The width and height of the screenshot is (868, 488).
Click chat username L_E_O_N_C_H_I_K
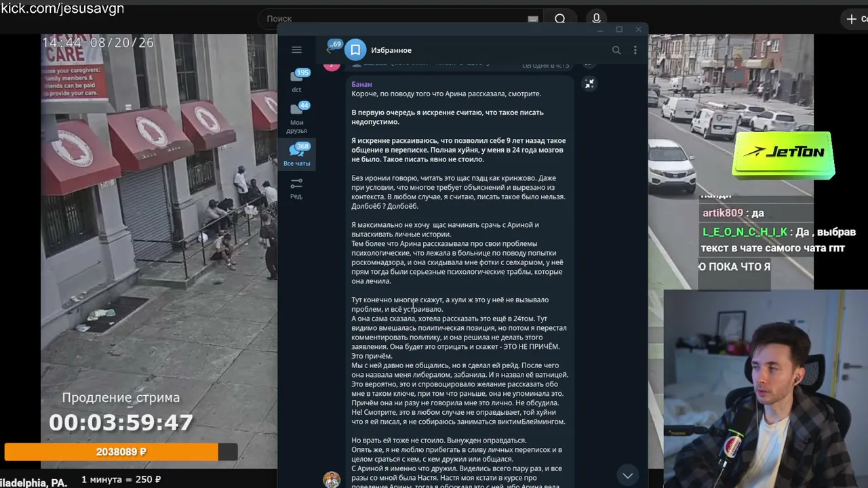[x=745, y=232]
